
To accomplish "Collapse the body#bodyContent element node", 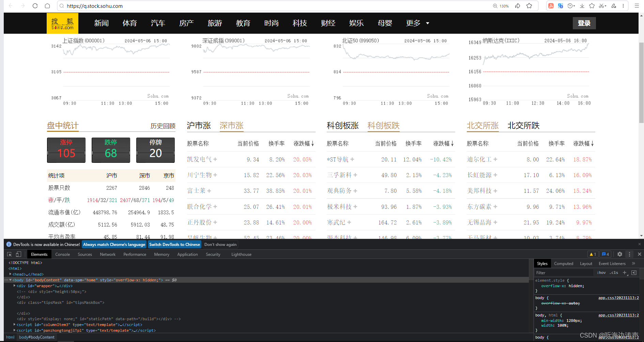I will pos(11,280).
